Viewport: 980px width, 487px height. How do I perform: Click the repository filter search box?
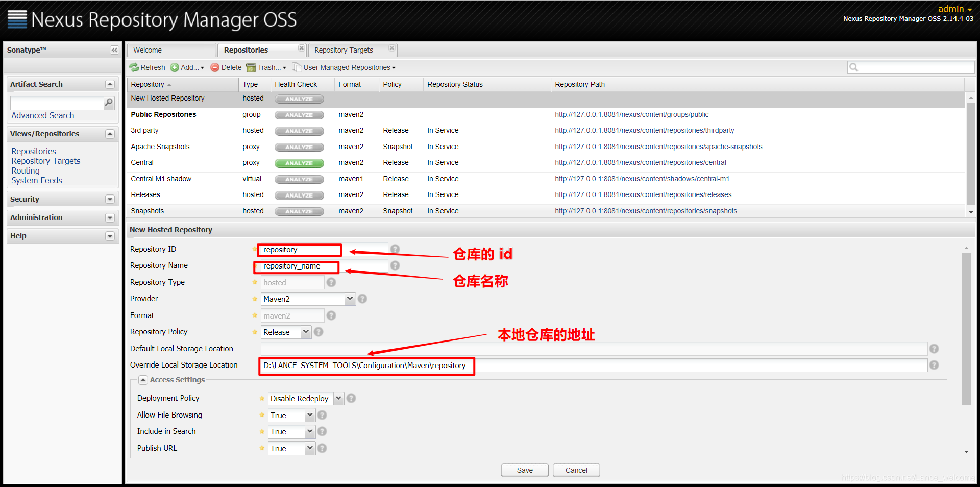pyautogui.click(x=911, y=67)
